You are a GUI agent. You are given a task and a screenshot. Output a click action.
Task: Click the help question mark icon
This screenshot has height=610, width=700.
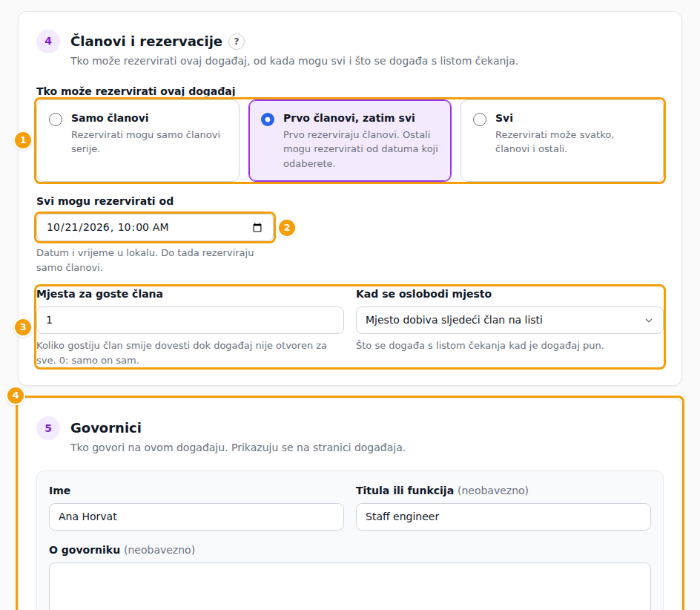pos(236,42)
